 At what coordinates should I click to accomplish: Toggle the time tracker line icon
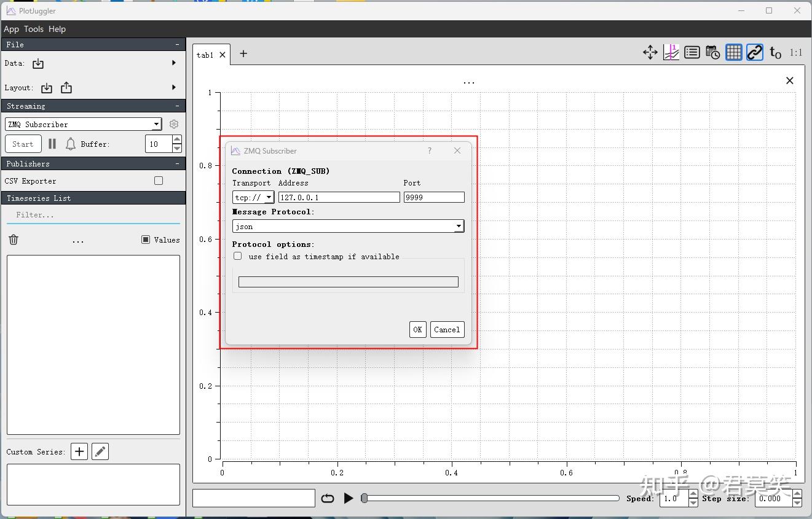tap(671, 53)
